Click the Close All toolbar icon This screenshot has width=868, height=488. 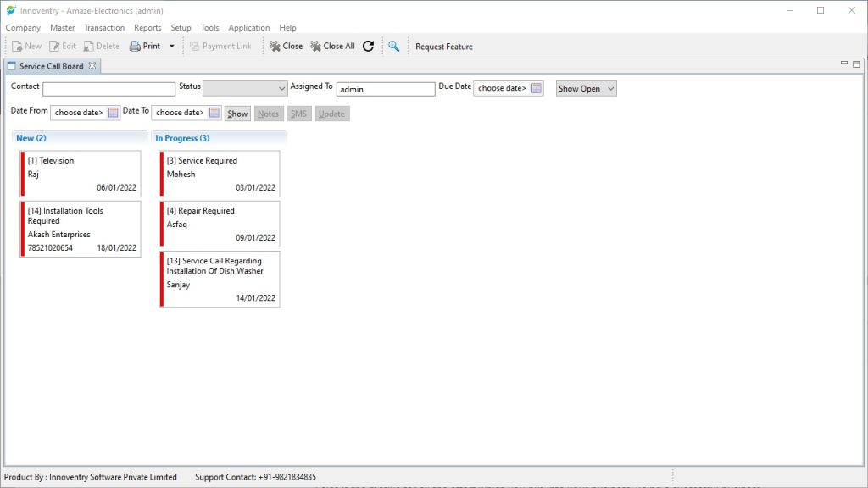(316, 47)
